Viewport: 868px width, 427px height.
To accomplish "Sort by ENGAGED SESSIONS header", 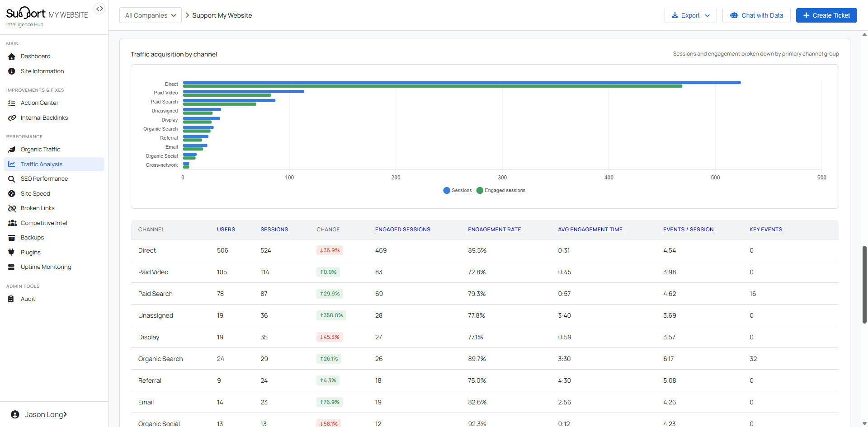I will (403, 230).
